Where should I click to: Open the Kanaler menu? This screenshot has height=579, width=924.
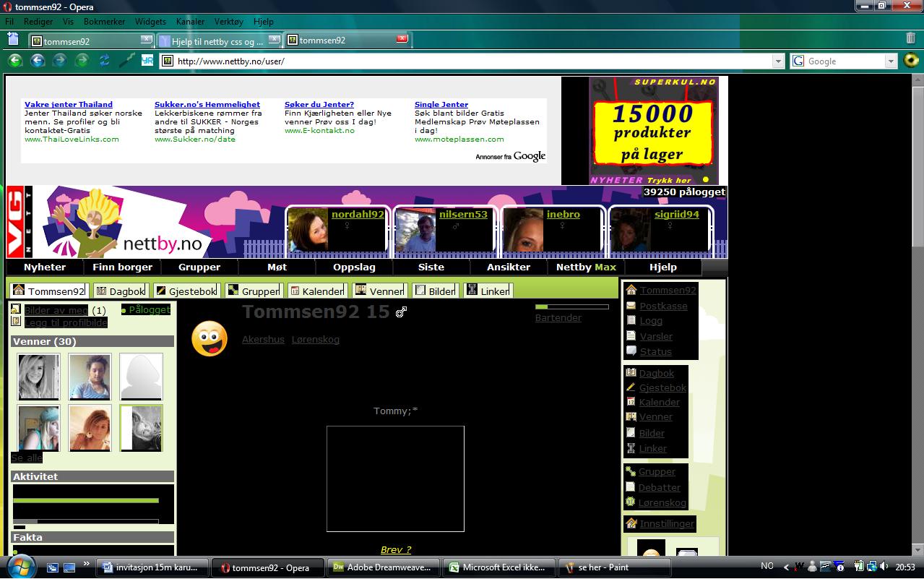click(x=190, y=22)
